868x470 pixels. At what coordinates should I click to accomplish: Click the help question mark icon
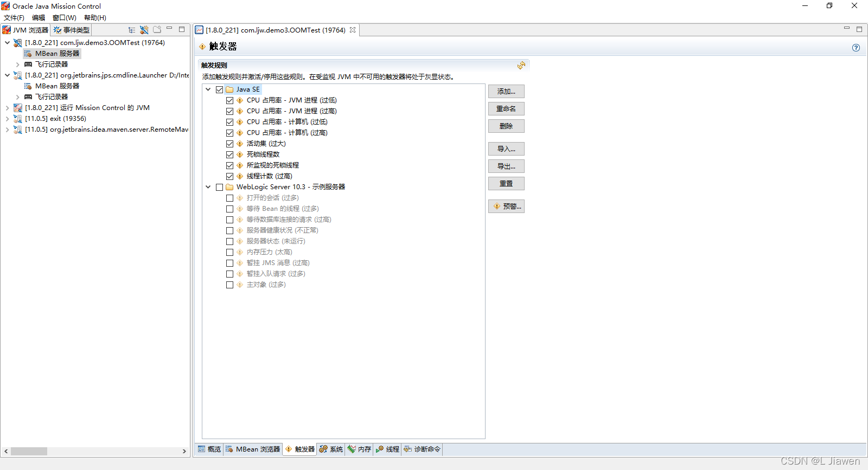pos(856,48)
